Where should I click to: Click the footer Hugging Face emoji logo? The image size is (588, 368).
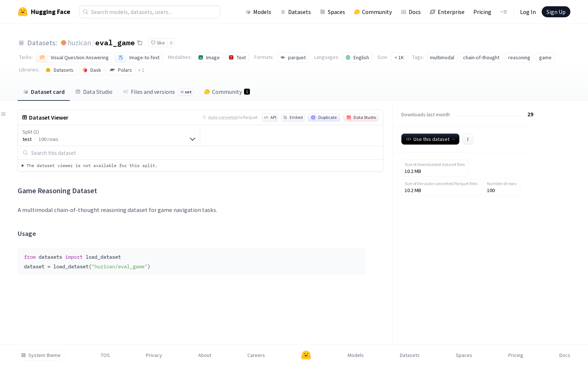click(306, 355)
